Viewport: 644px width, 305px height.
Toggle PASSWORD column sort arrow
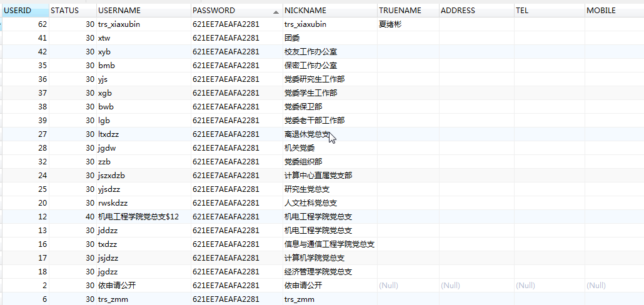click(276, 12)
